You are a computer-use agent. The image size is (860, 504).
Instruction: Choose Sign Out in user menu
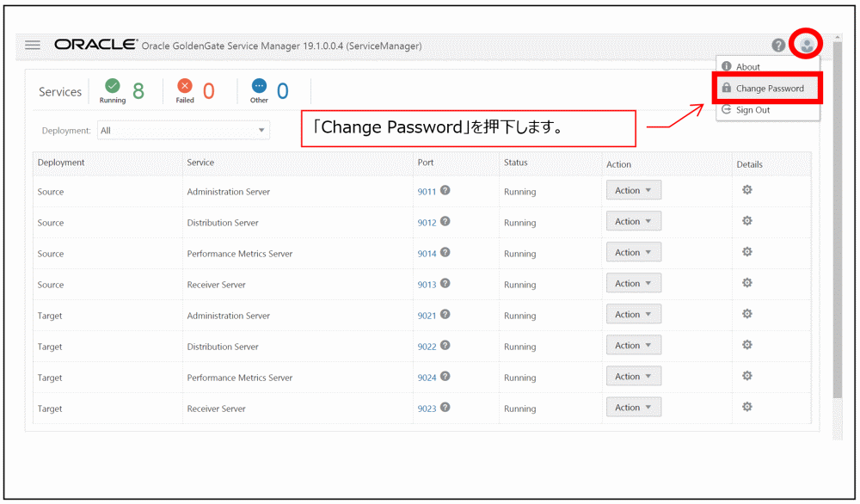click(752, 110)
